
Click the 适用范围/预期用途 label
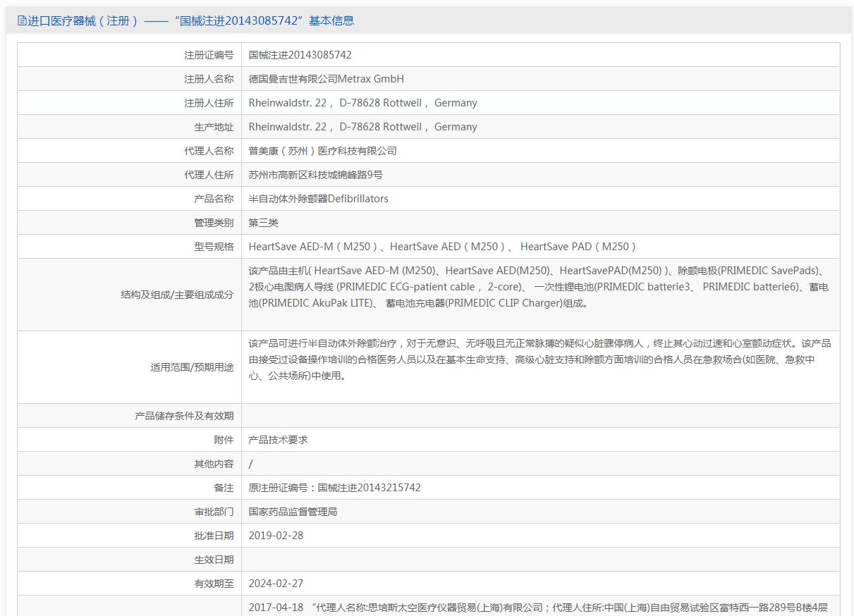(192, 367)
